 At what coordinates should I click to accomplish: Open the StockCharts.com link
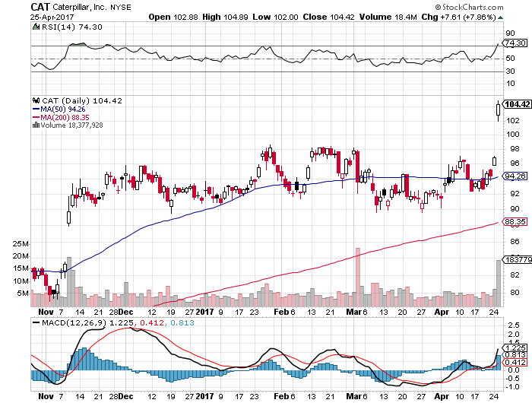(x=473, y=7)
